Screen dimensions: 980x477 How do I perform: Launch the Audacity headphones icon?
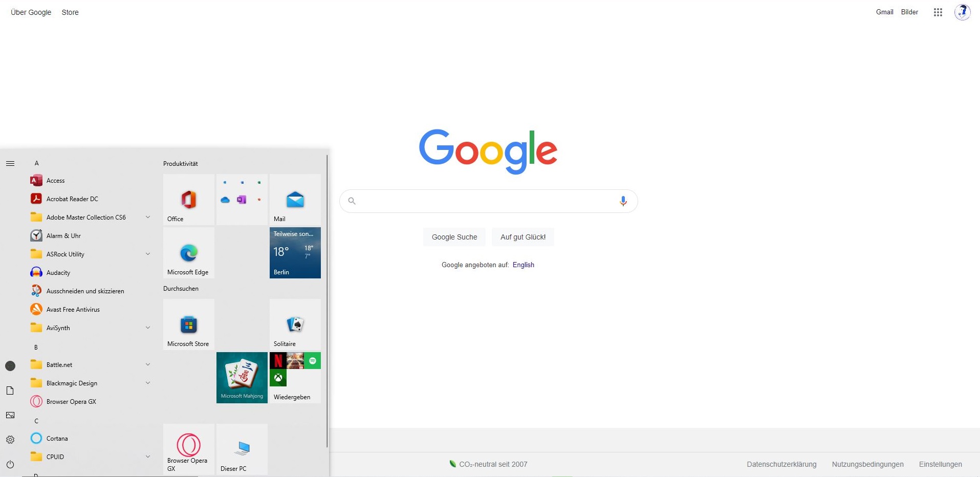(x=36, y=273)
